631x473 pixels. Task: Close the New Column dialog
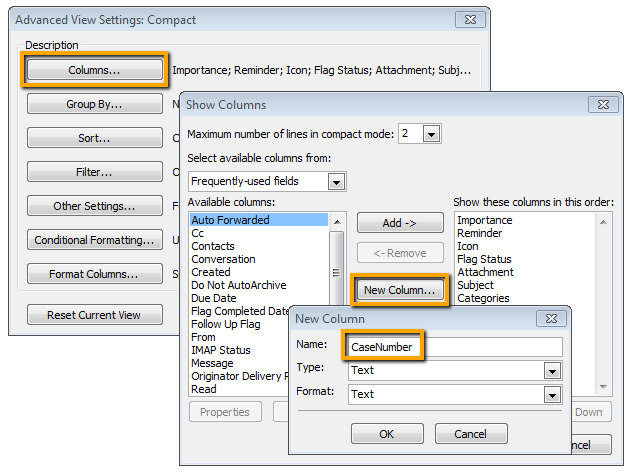coord(551,319)
